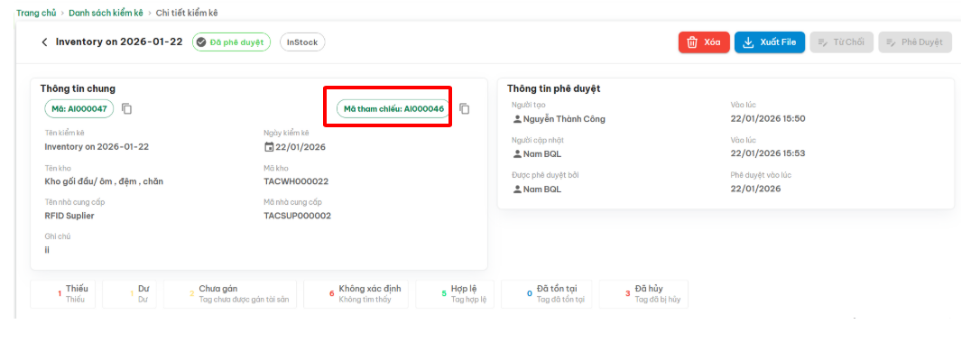Go to Trang chủ breadcrumb link
Screen dimensions: 980x361
click(37, 14)
